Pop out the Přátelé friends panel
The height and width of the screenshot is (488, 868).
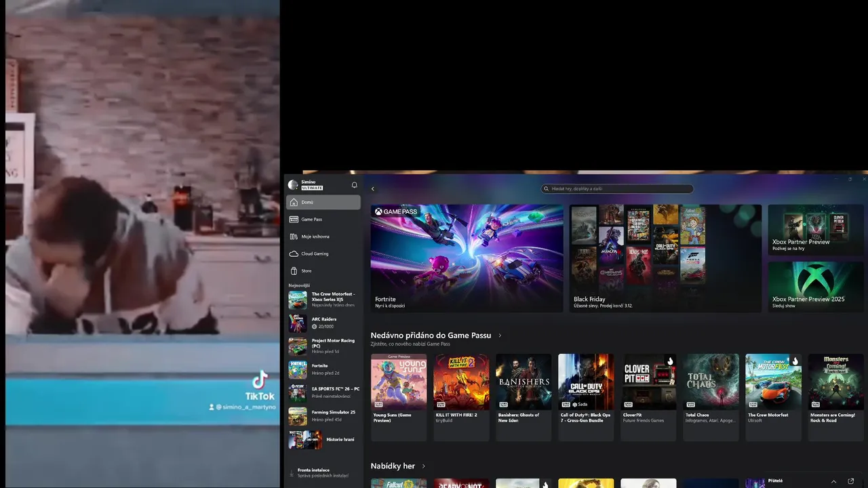[x=851, y=481]
